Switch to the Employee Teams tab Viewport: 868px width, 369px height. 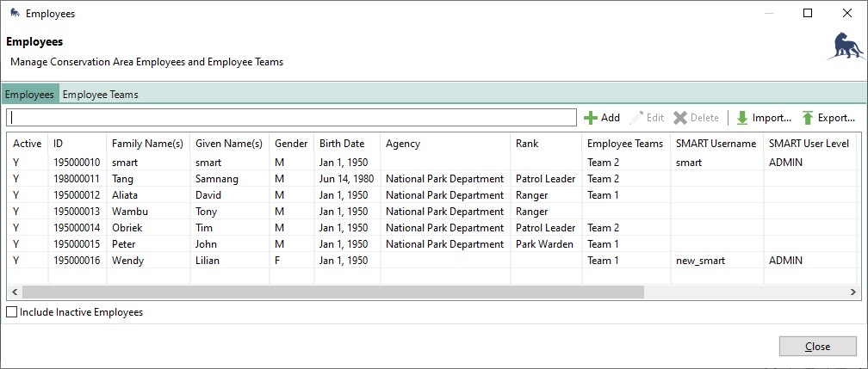click(100, 95)
